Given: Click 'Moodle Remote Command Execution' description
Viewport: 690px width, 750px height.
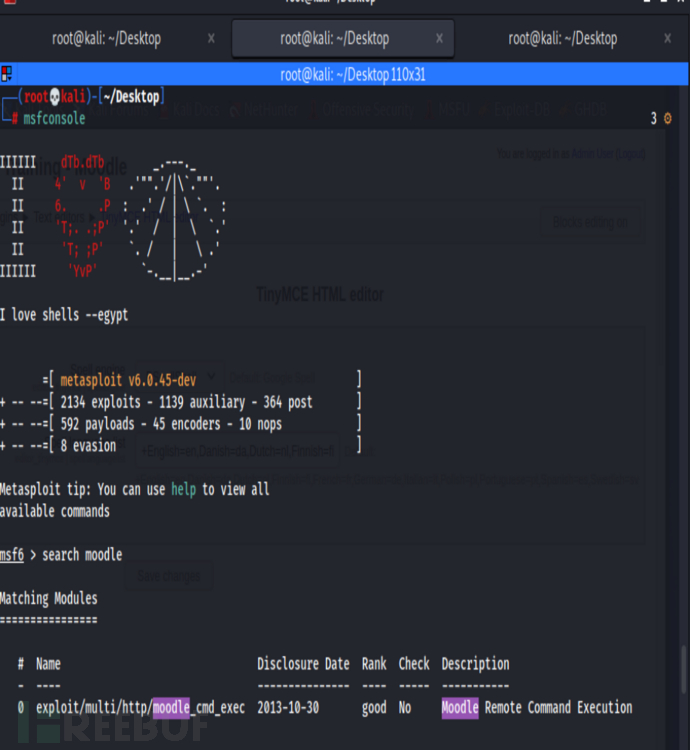Looking at the screenshot, I should [537, 707].
